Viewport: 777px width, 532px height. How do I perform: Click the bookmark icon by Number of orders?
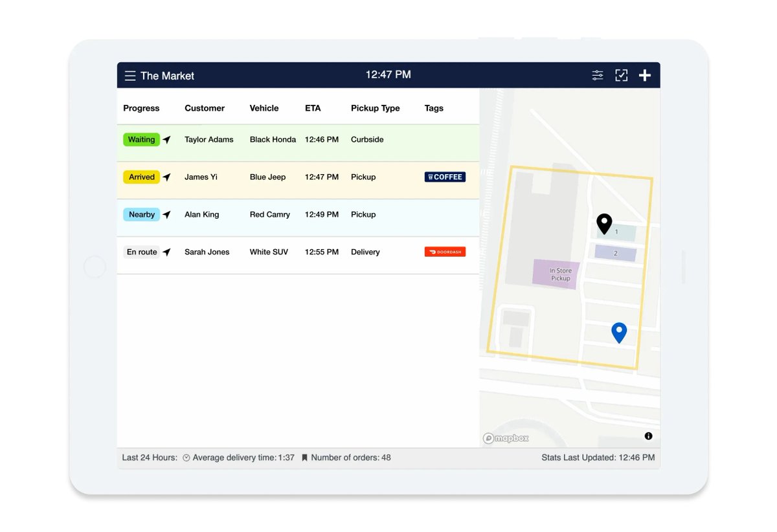tap(304, 458)
